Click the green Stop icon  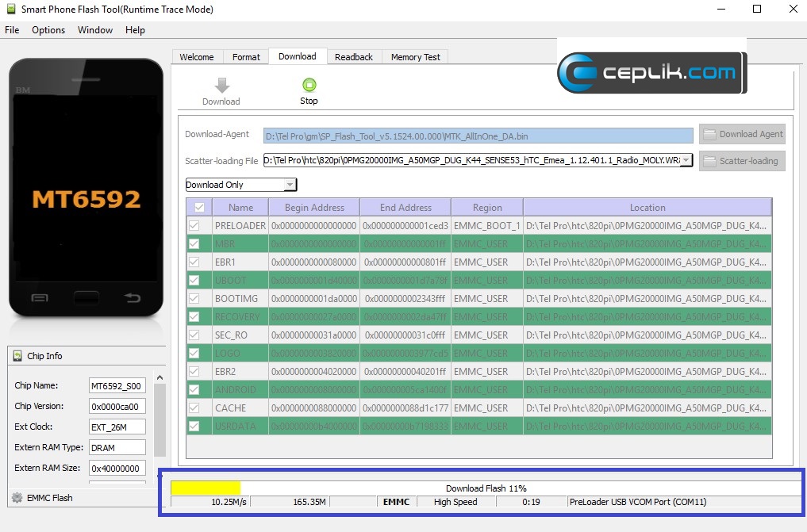coord(309,85)
